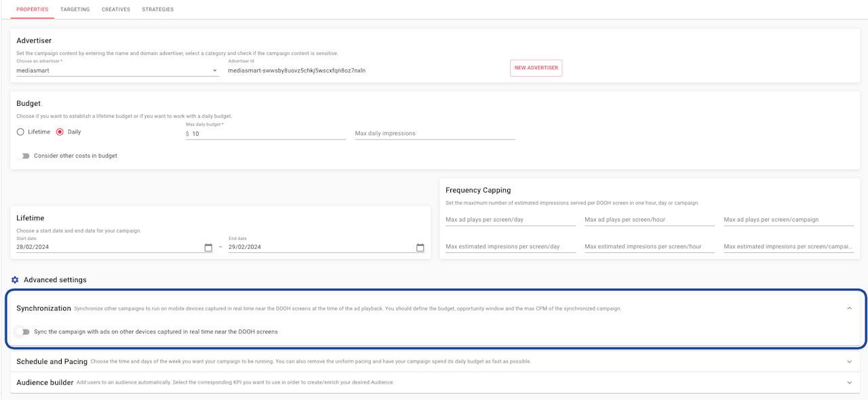Open the Creatives tab

(116, 9)
